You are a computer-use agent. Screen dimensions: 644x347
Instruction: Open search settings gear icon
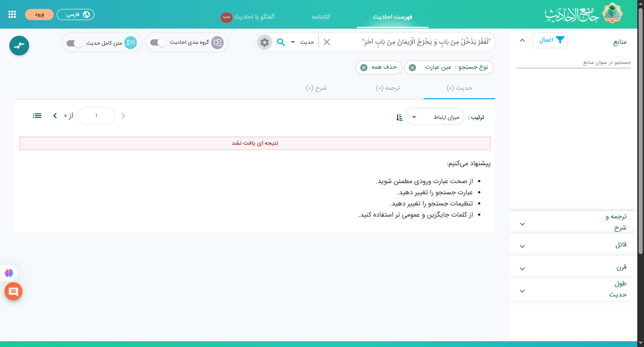(264, 42)
